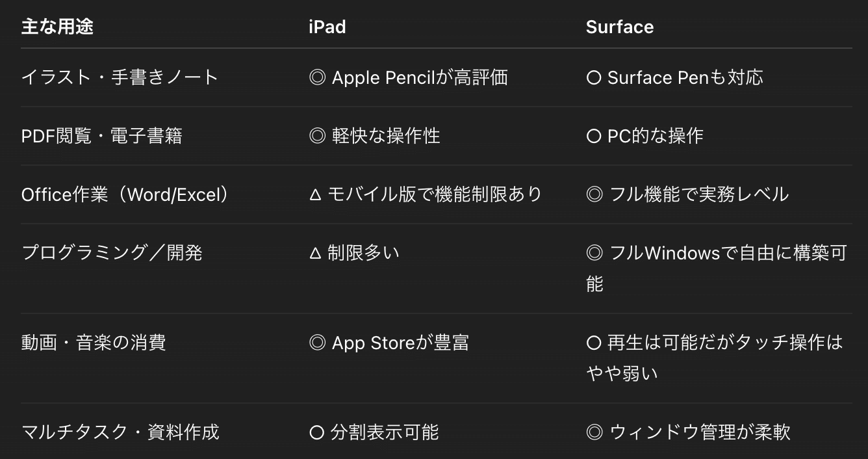The image size is (868, 459).
Task: Select the 動画・音楽の消費 row label
Action: pos(94,343)
